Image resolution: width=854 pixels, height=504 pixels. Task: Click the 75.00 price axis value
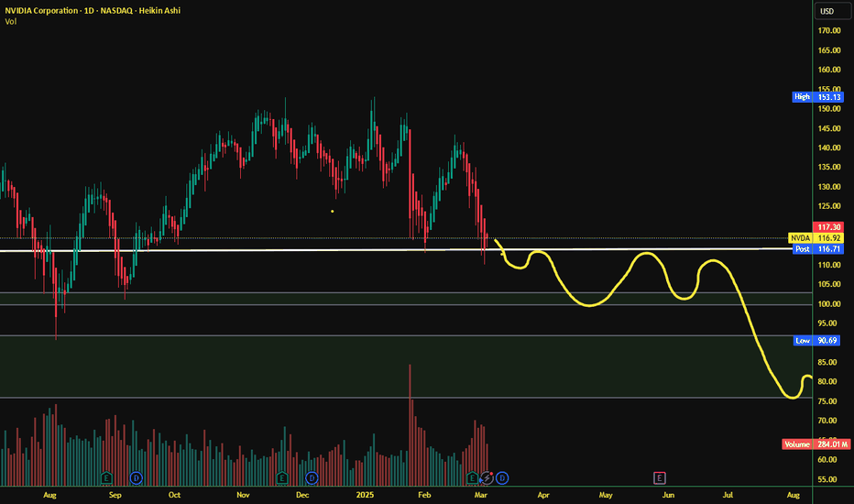coord(827,401)
